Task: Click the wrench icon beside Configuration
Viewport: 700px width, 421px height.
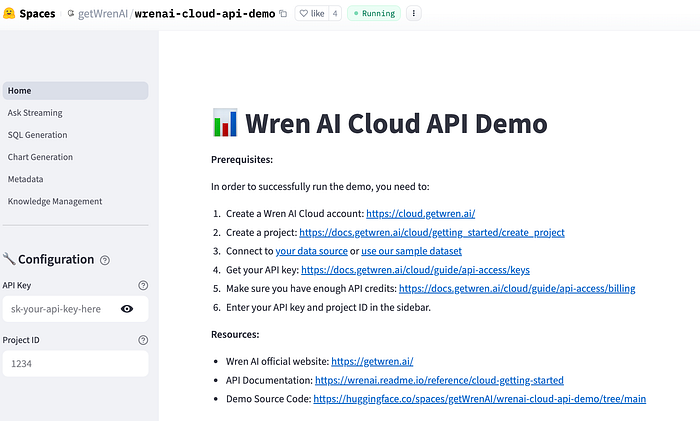Action: (9, 259)
